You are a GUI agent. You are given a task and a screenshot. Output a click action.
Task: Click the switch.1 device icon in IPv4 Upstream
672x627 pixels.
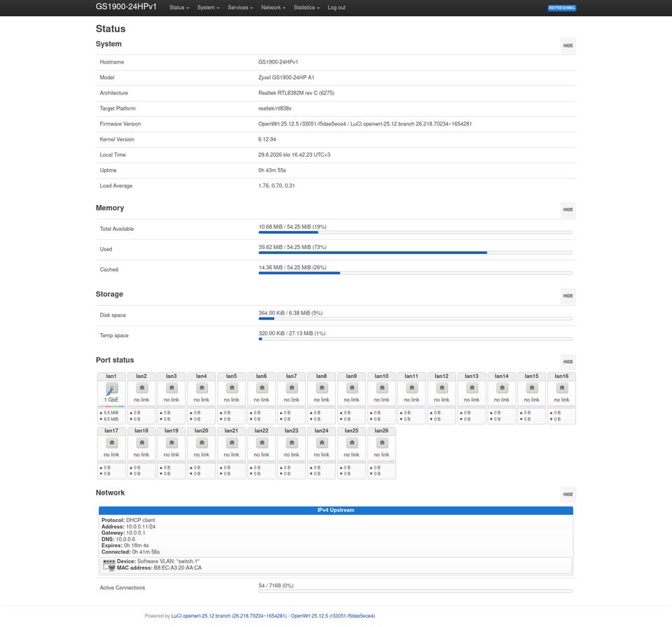pos(109,565)
